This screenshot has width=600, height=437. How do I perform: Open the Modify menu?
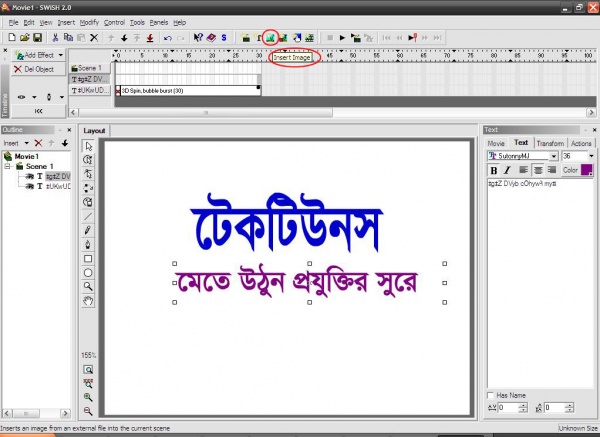[89, 23]
